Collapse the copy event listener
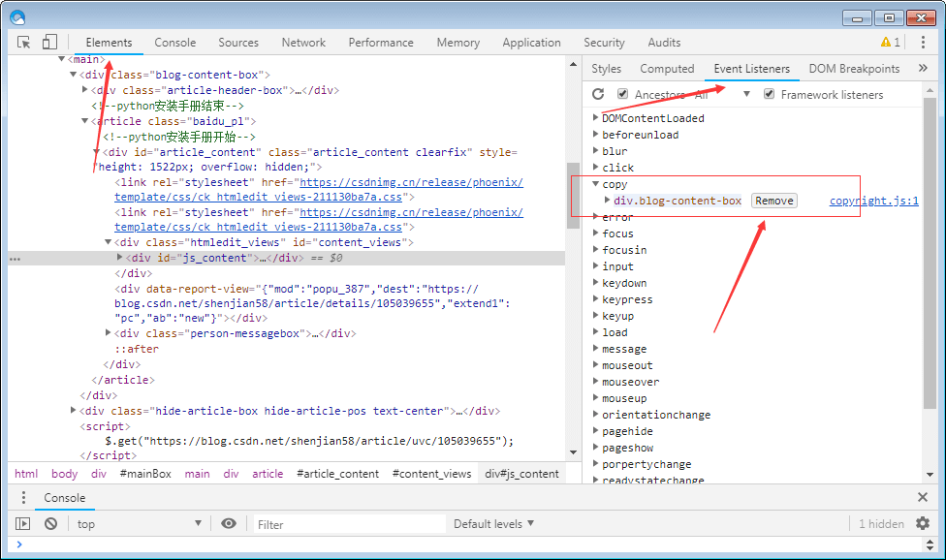Image resolution: width=946 pixels, height=560 pixels. tap(596, 184)
